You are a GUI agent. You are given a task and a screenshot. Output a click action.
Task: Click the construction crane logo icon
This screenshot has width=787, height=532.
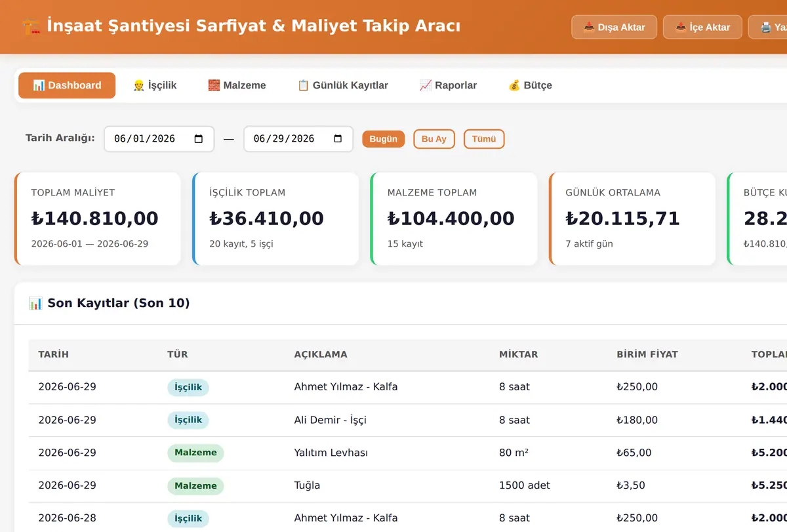click(31, 27)
